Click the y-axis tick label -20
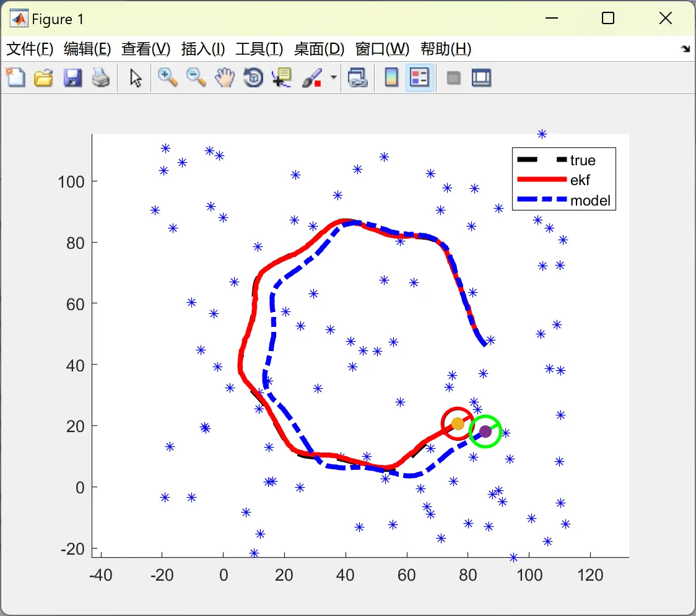 click(x=72, y=549)
